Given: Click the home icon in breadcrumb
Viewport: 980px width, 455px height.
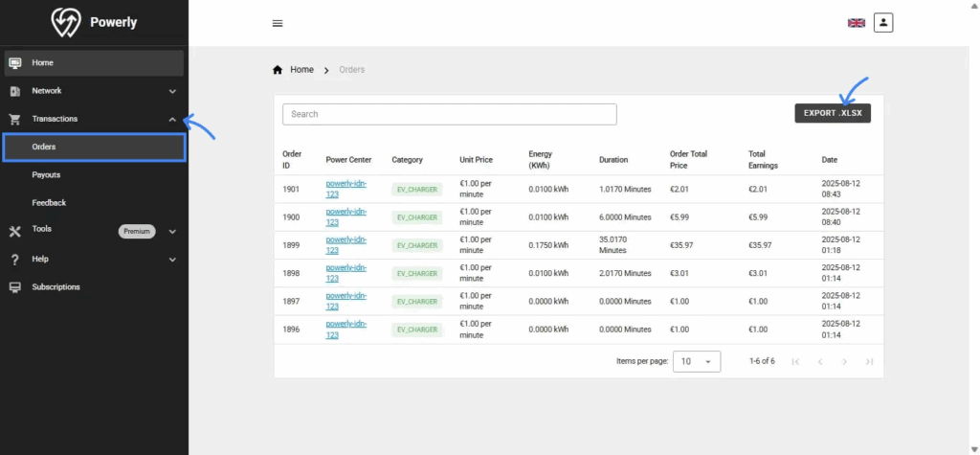Looking at the screenshot, I should pos(278,70).
